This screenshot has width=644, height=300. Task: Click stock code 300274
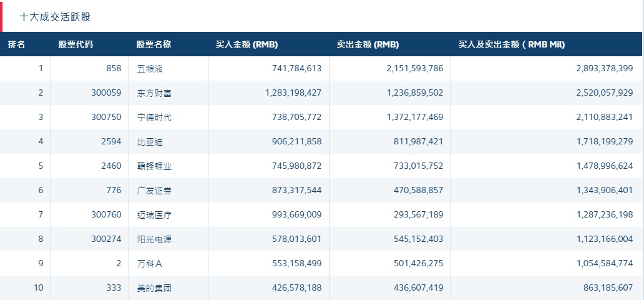coord(106,239)
